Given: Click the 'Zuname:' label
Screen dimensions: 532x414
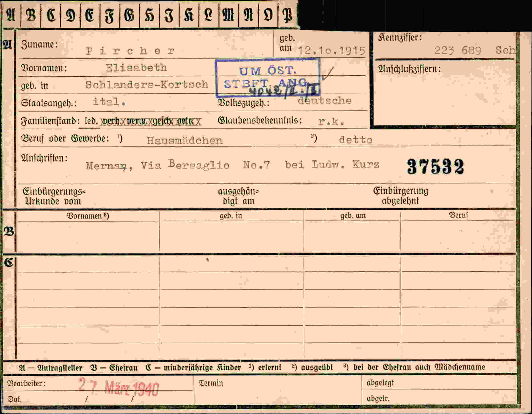Looking at the screenshot, I should [39, 44].
